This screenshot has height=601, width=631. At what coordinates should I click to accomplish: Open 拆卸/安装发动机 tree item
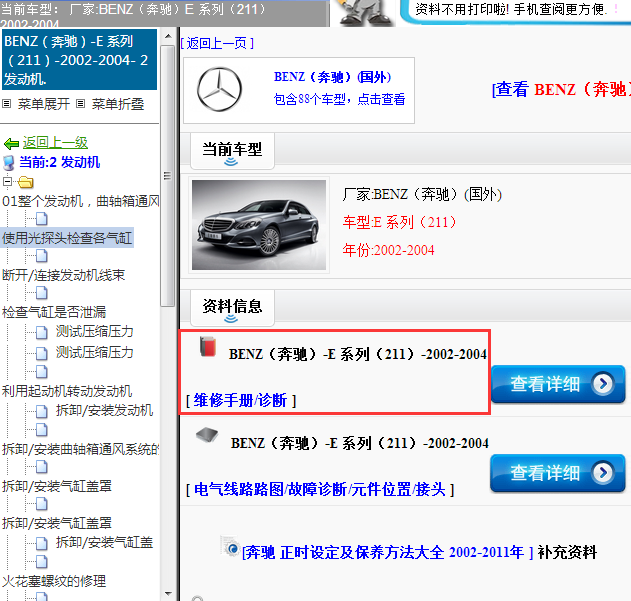point(104,410)
